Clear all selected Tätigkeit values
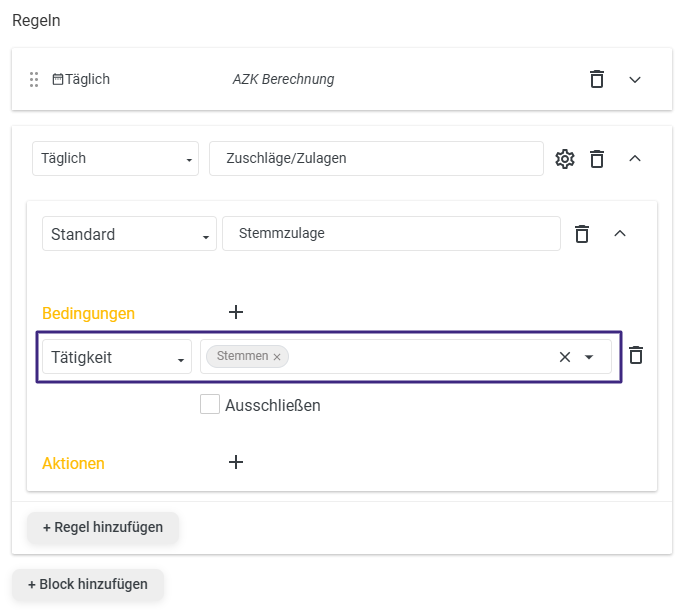Viewport: 678px width, 610px height. (565, 357)
